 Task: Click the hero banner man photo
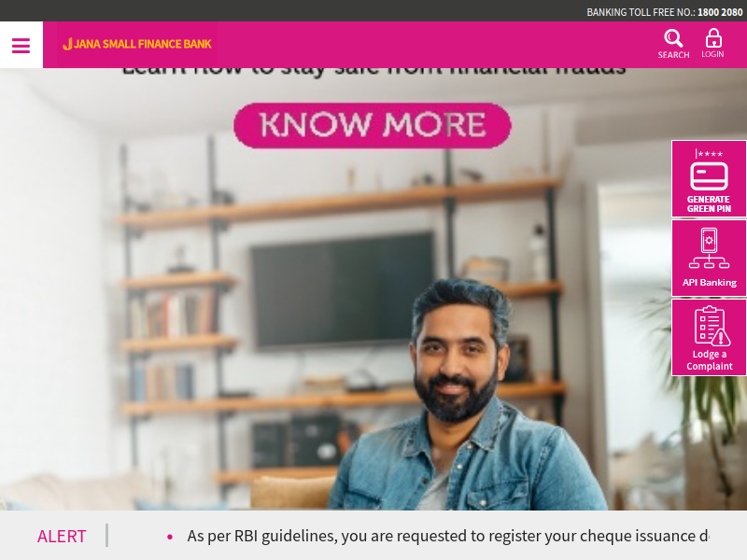(466, 395)
